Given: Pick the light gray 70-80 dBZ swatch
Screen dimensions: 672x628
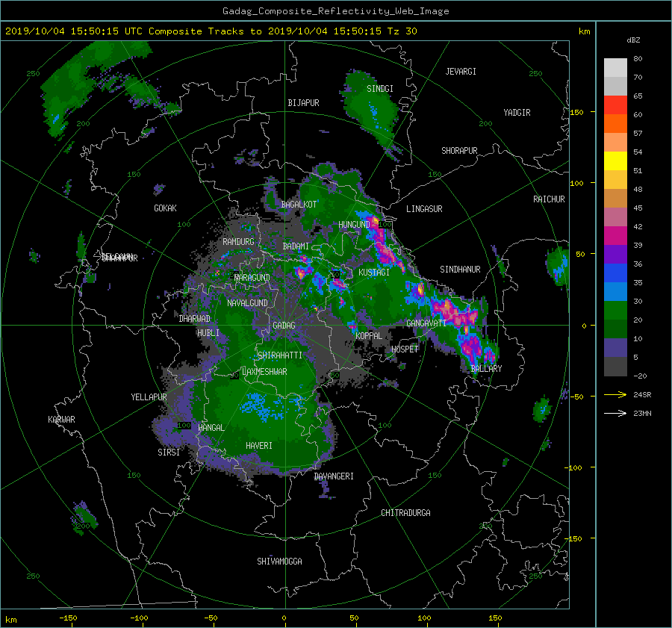Looking at the screenshot, I should (615, 68).
